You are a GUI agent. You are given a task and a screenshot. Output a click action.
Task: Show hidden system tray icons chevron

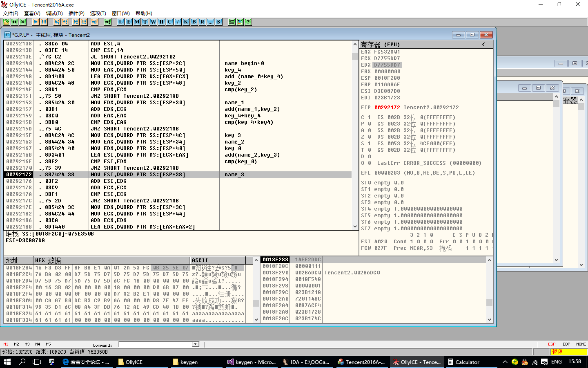(x=505, y=362)
